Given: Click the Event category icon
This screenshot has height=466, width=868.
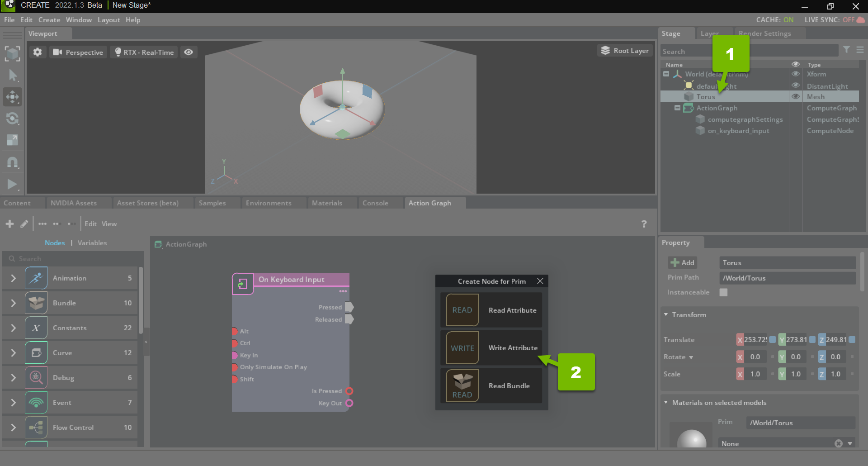Looking at the screenshot, I should (x=36, y=402).
